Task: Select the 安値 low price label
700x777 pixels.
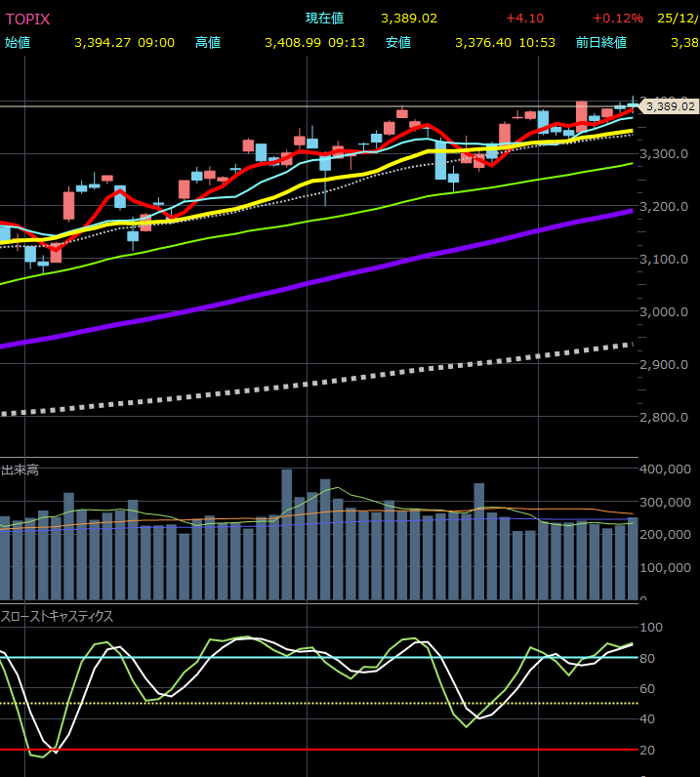Action: pos(398,43)
